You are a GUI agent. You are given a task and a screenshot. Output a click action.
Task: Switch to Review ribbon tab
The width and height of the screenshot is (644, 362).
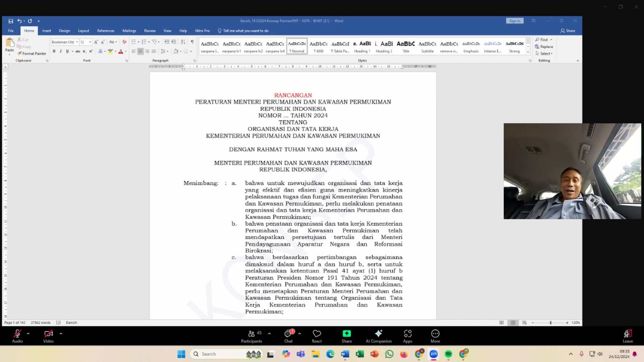150,31
